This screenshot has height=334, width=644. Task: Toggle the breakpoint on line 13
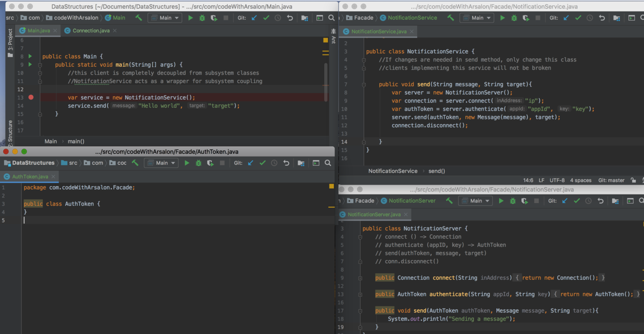pyautogui.click(x=31, y=98)
